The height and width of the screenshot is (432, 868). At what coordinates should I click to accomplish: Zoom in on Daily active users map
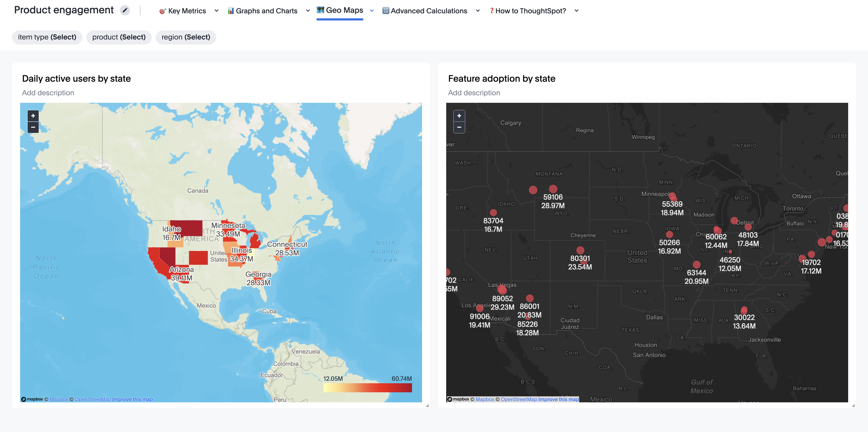coord(33,116)
